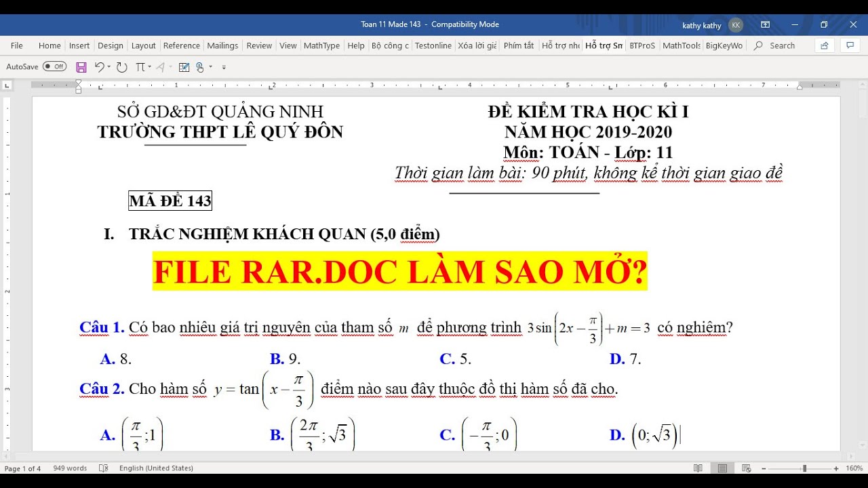868x488 pixels.
Task: Click the 949 words counter
Action: (x=71, y=468)
